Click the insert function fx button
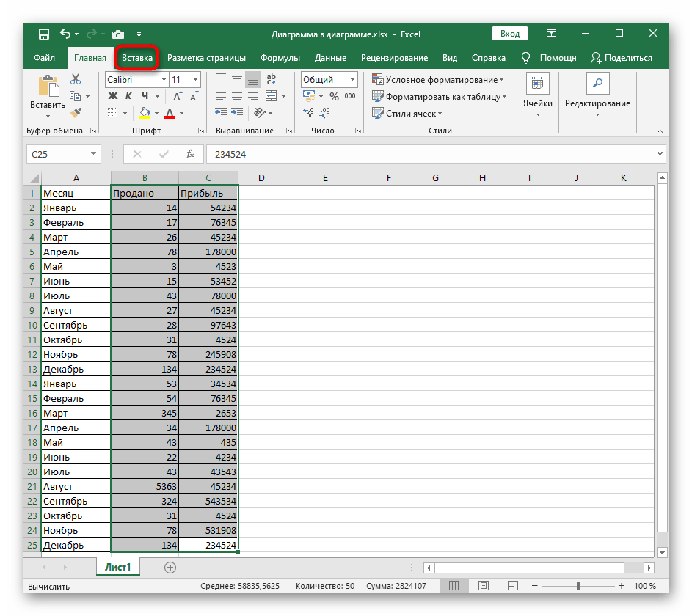 (190, 154)
